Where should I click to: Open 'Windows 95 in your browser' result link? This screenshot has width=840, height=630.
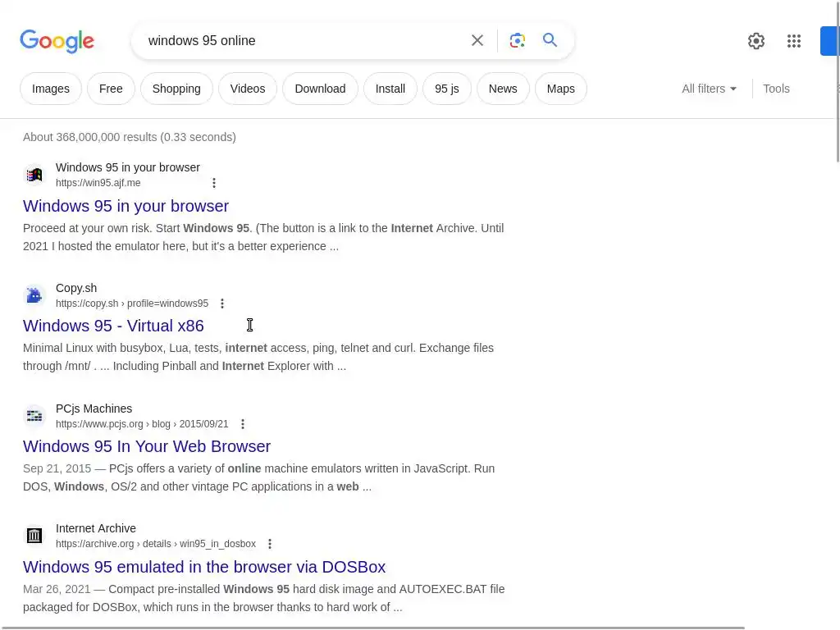[x=126, y=206]
